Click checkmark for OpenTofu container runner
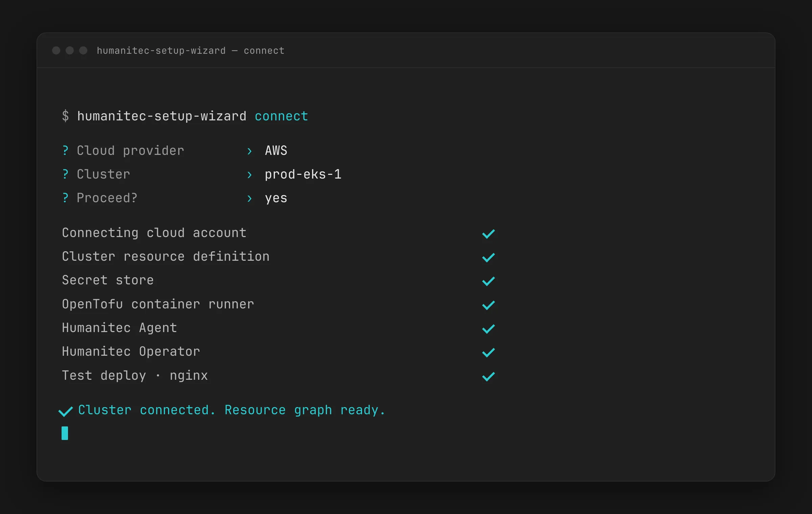This screenshot has width=812, height=514. tap(489, 305)
